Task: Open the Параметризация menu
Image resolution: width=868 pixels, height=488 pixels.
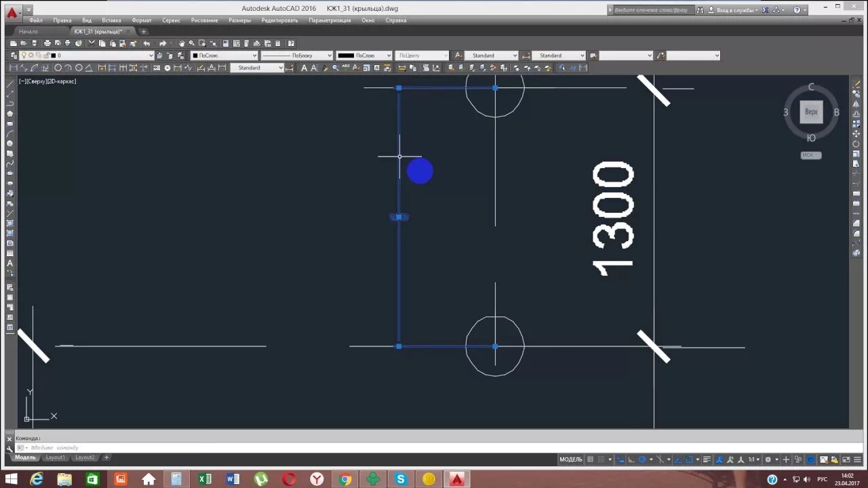Action: click(330, 20)
